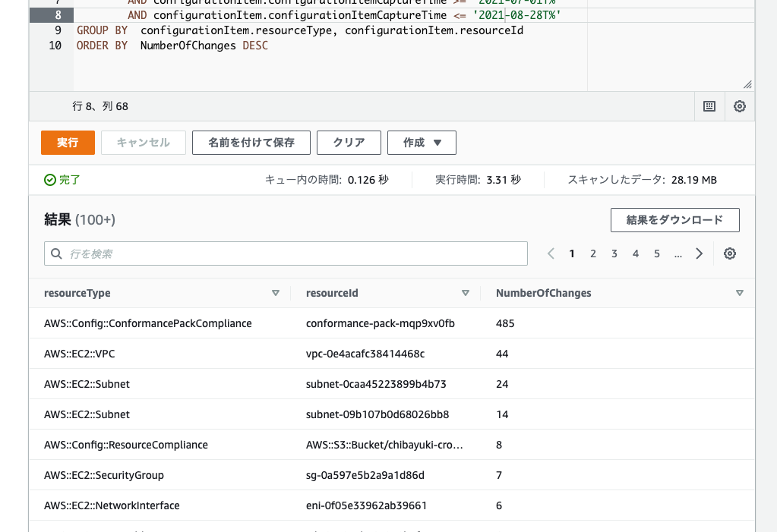
Task: Sort by resourceId column arrow
Action: click(x=466, y=293)
